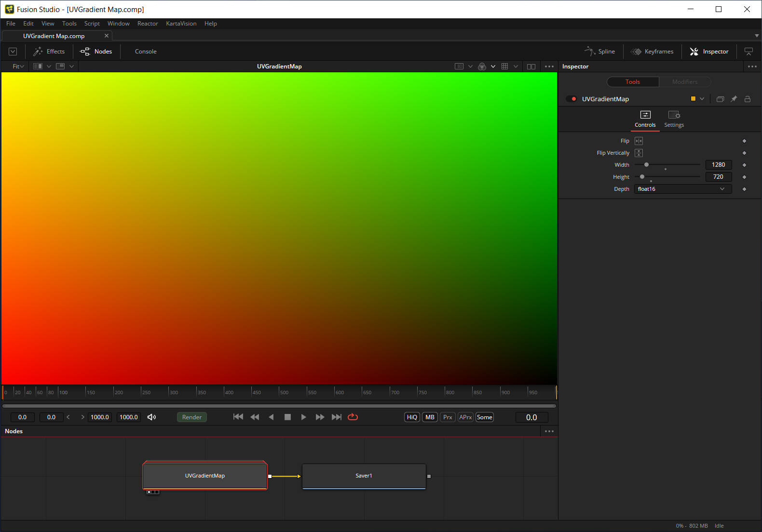Expand color channel dropdown arrow
The image size is (762, 532).
click(493, 66)
